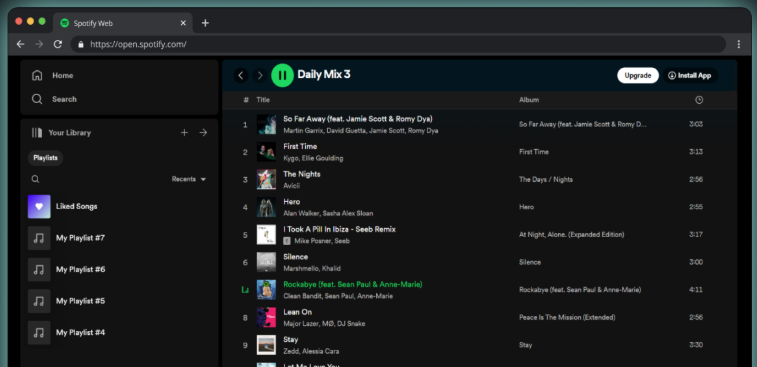Click the Stay track album art
The height and width of the screenshot is (367, 757).
coord(266,345)
